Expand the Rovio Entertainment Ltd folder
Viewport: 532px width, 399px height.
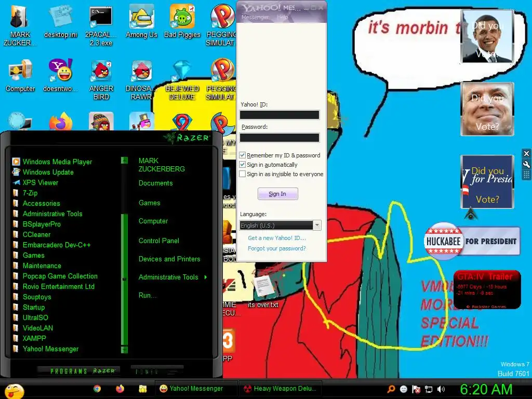point(58,286)
